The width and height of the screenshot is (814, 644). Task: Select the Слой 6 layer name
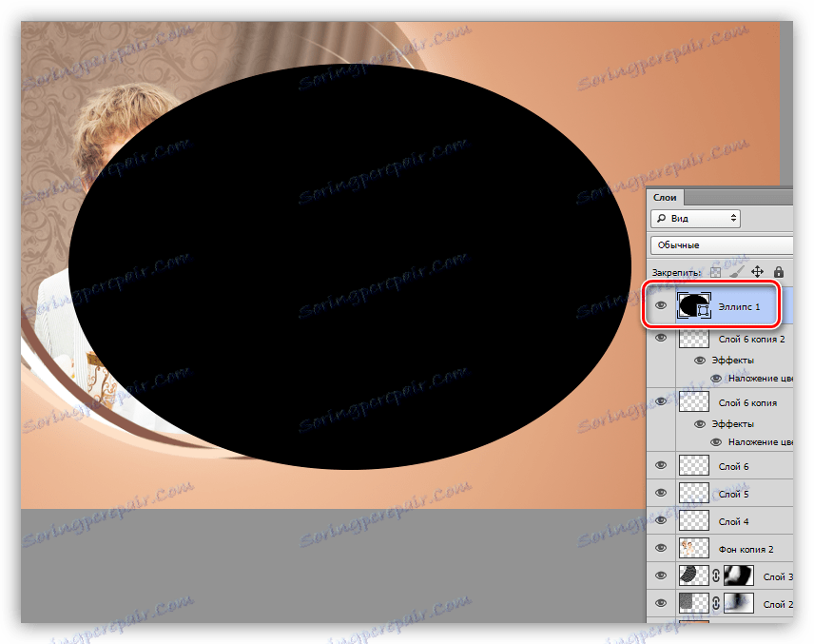click(x=733, y=467)
